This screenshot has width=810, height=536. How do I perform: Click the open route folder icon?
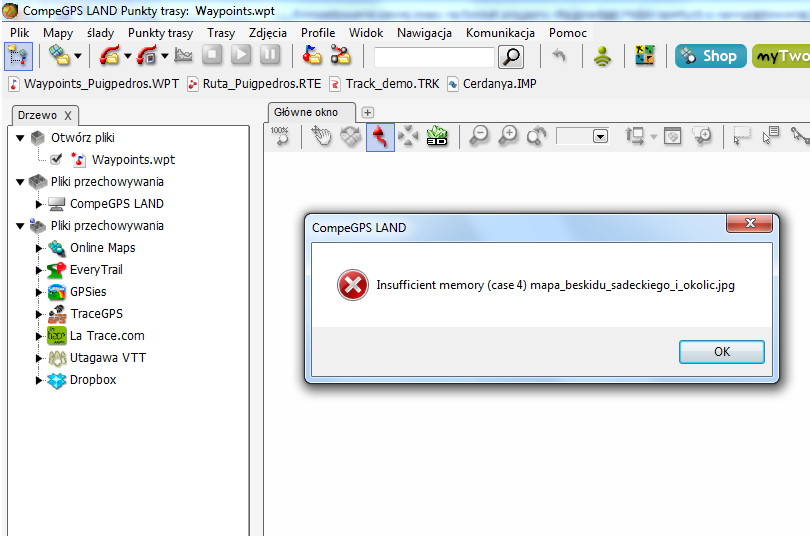tap(340, 55)
